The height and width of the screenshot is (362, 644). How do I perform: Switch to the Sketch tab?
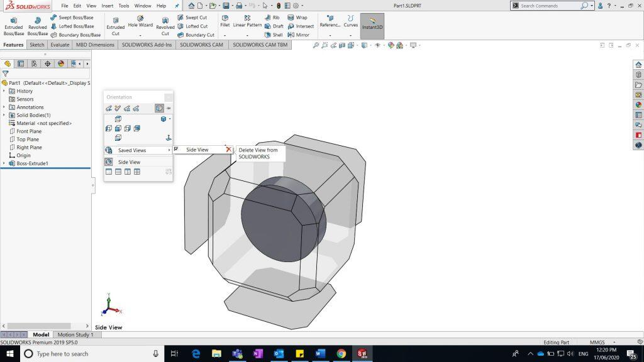click(37, 45)
